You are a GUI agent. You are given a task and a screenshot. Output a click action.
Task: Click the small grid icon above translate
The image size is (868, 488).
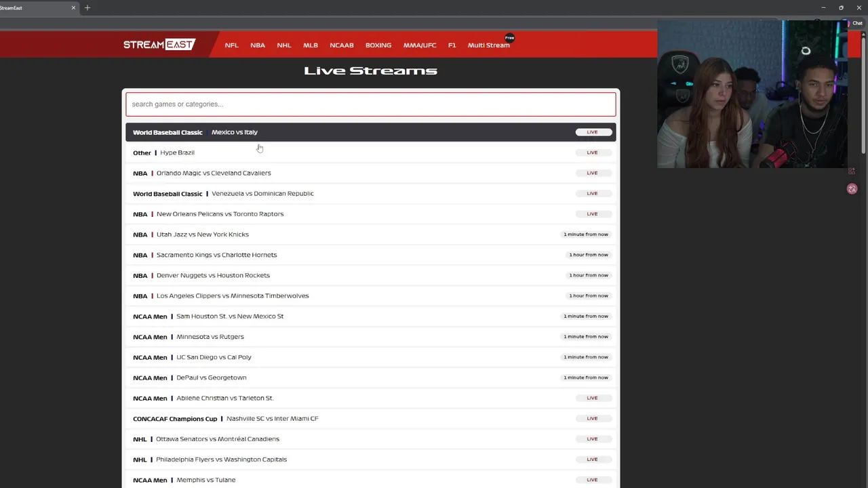[852, 171]
